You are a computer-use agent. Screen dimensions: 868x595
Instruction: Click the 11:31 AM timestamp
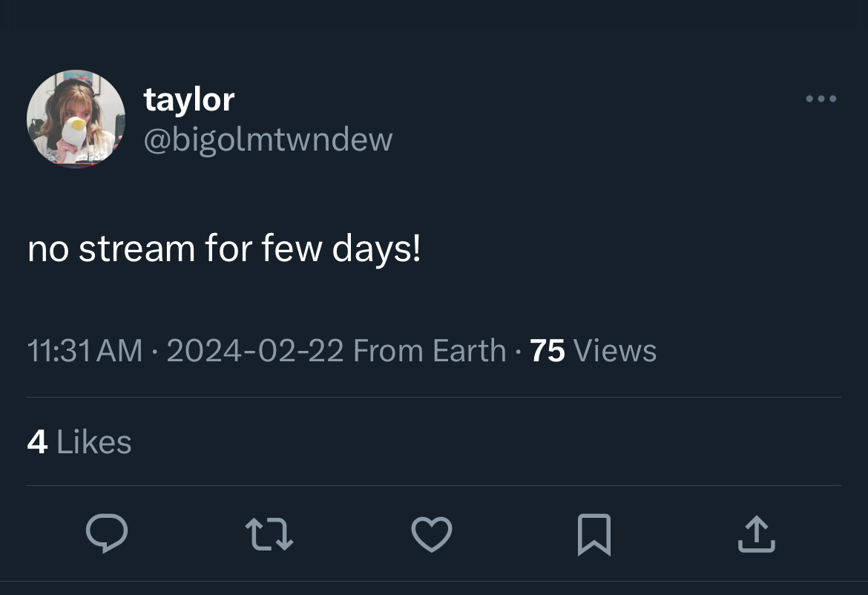(85, 351)
